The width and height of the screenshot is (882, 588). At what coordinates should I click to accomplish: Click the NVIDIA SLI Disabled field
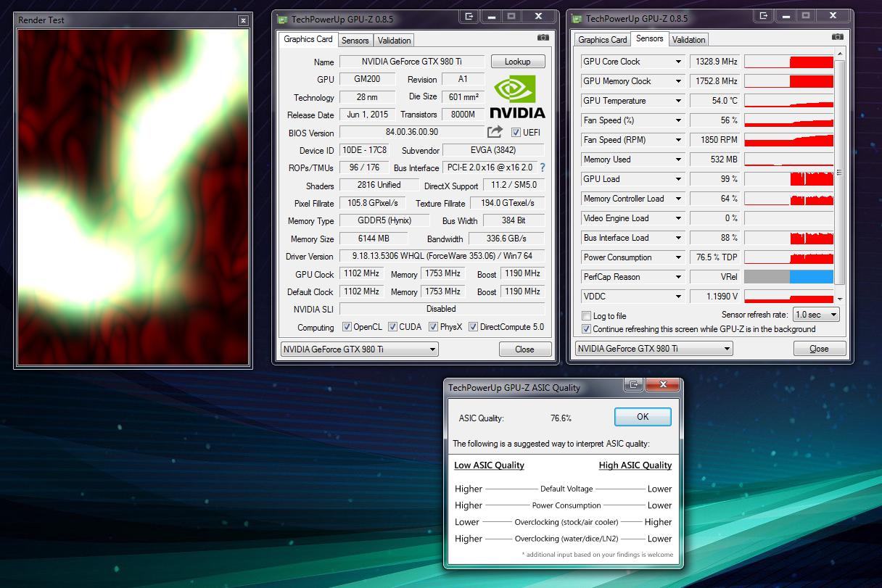click(x=442, y=309)
